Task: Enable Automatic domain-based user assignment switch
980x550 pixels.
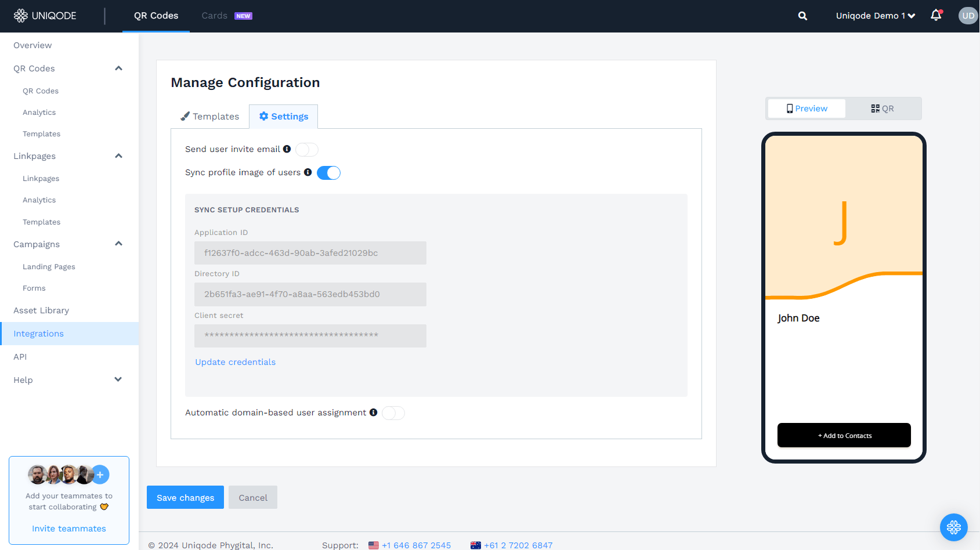Action: 393,413
